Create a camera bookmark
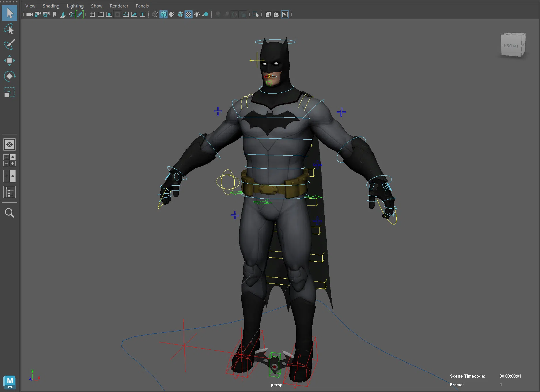 [55, 14]
